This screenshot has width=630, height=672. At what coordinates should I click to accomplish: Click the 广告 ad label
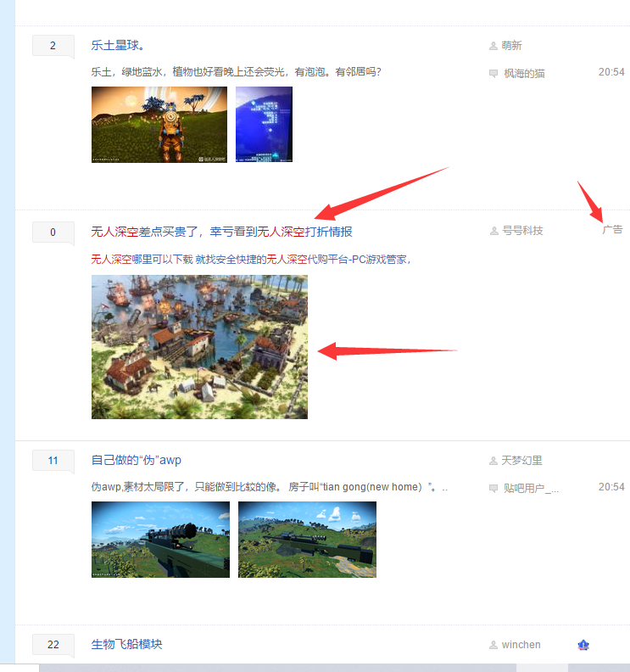coord(612,230)
